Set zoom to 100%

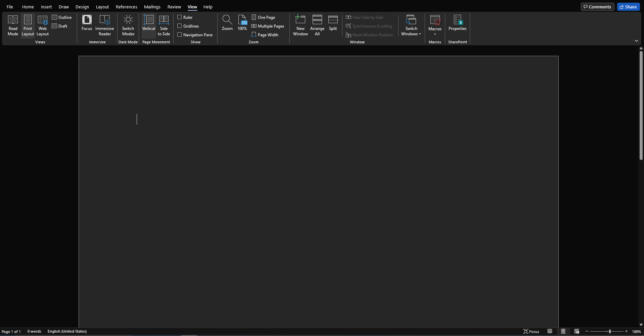pyautogui.click(x=242, y=23)
